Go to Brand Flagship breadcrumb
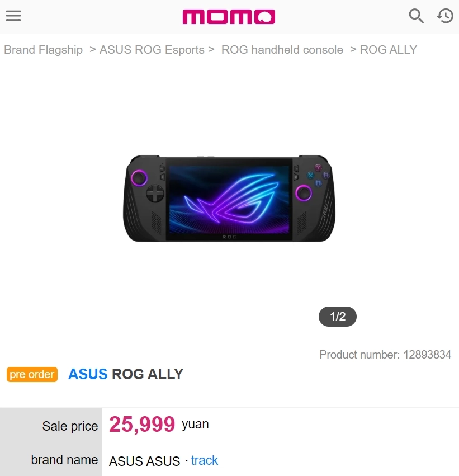459x476 pixels. point(43,50)
